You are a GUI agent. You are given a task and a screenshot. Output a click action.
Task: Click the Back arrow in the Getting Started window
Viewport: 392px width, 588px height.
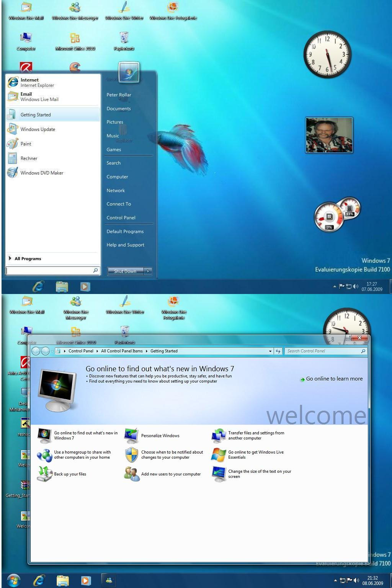point(36,351)
